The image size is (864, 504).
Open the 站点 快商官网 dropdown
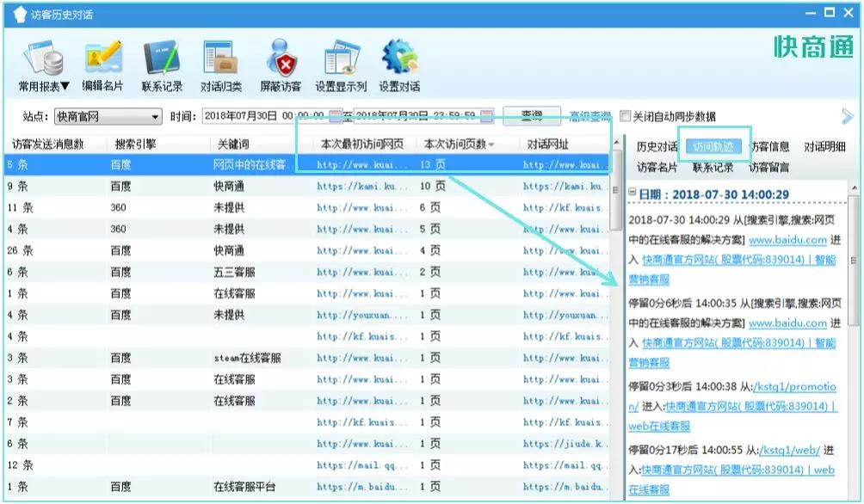[108, 117]
